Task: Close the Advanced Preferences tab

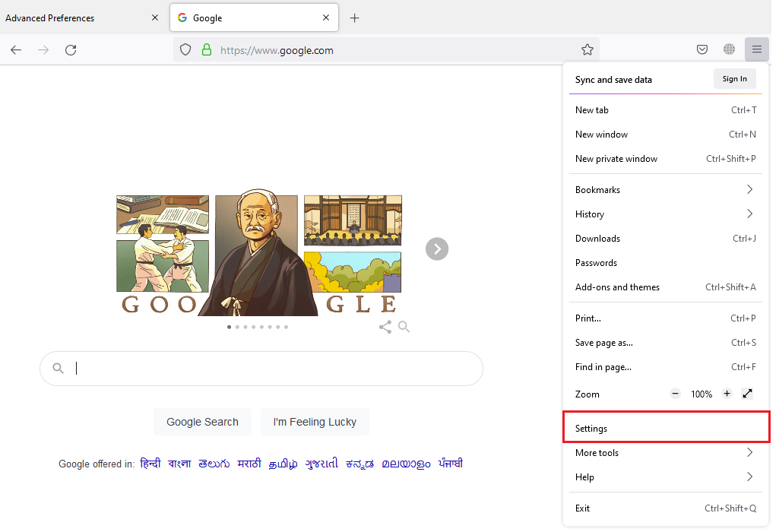Action: click(x=155, y=18)
